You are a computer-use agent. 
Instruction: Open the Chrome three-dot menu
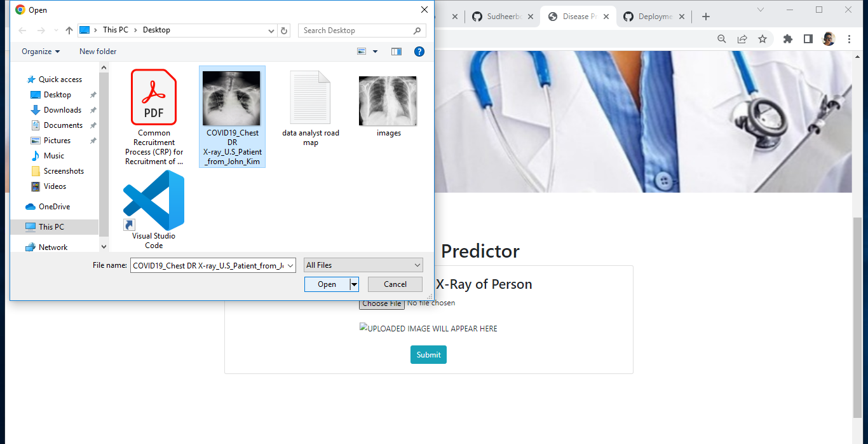850,39
